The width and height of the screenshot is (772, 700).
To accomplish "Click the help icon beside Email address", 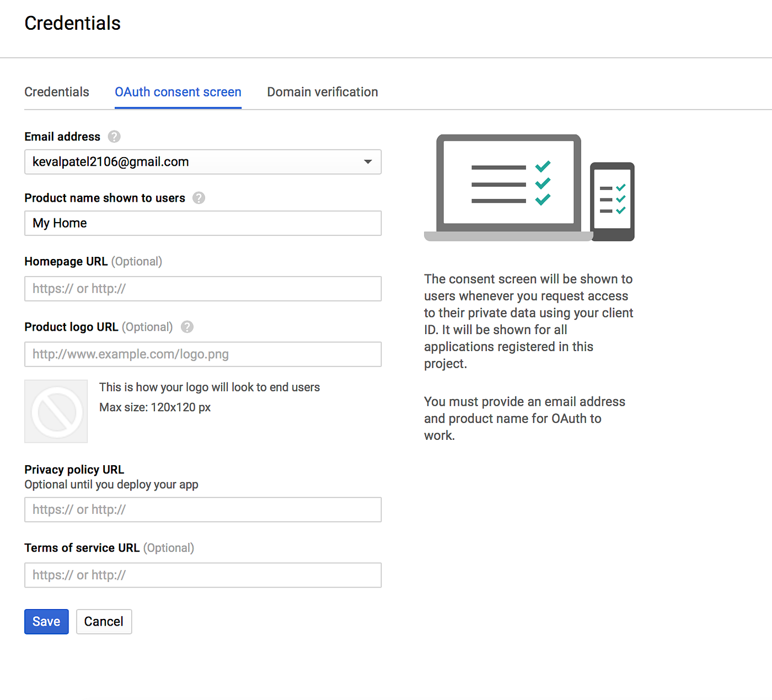I will click(114, 137).
